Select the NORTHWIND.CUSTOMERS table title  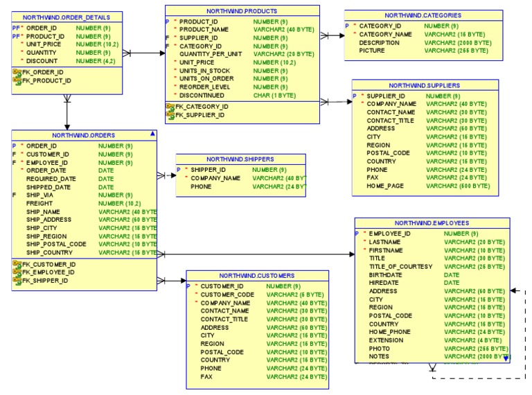tap(257, 276)
